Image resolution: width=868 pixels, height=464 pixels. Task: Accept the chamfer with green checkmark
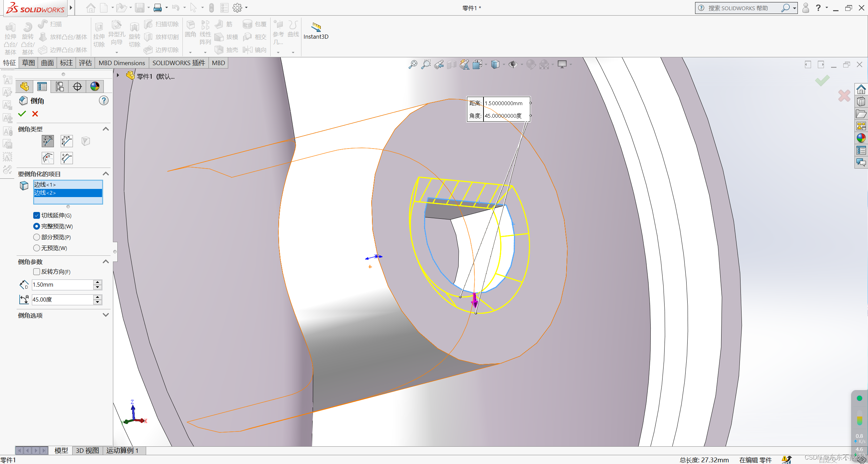click(22, 114)
